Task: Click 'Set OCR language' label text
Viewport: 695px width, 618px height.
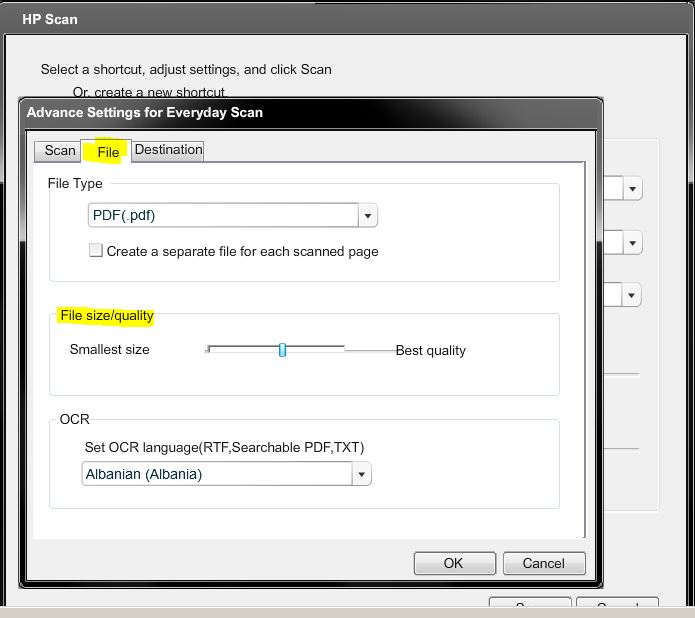Action: point(224,447)
